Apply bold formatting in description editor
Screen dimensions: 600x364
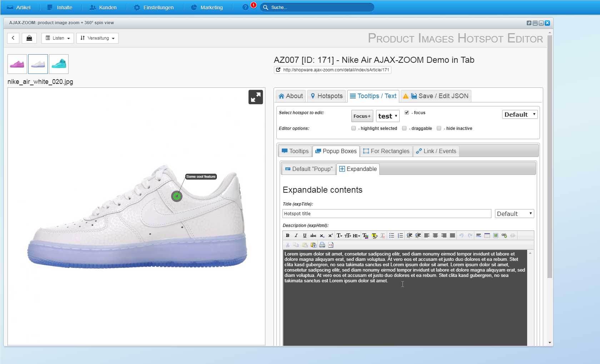[287, 236]
